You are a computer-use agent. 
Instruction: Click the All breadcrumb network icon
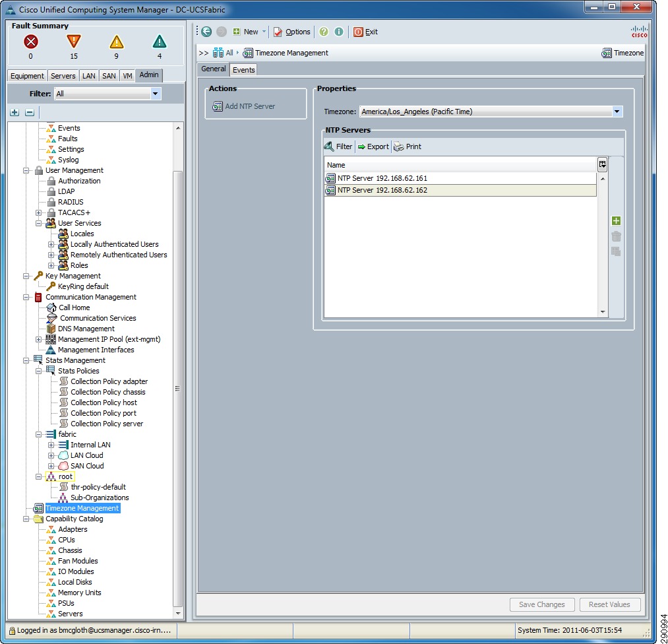[x=218, y=53]
